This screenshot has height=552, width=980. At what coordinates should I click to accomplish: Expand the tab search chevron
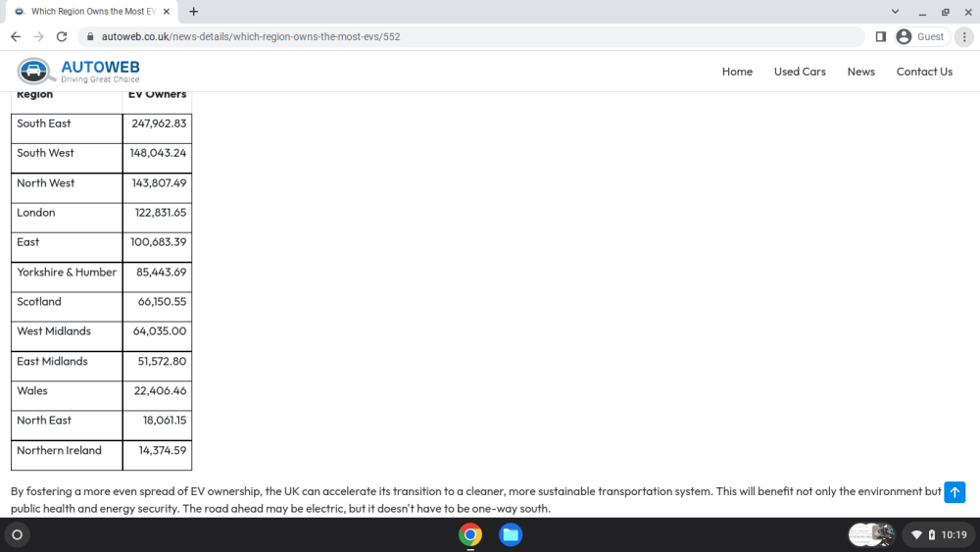[895, 11]
